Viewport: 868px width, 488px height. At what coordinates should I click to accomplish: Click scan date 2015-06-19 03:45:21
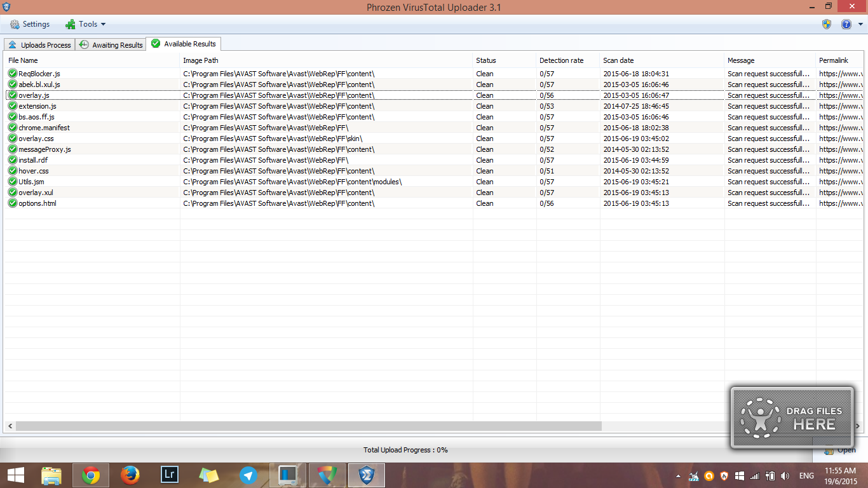coord(636,182)
